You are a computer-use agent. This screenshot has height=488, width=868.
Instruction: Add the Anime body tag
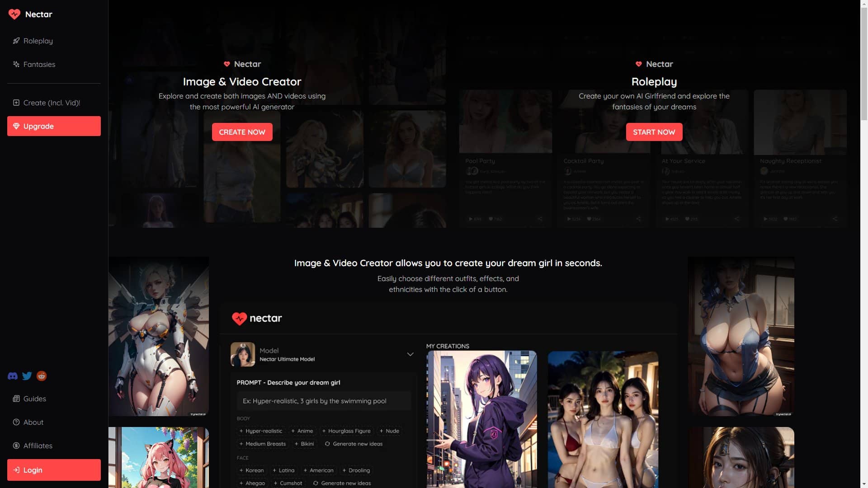[x=302, y=431]
